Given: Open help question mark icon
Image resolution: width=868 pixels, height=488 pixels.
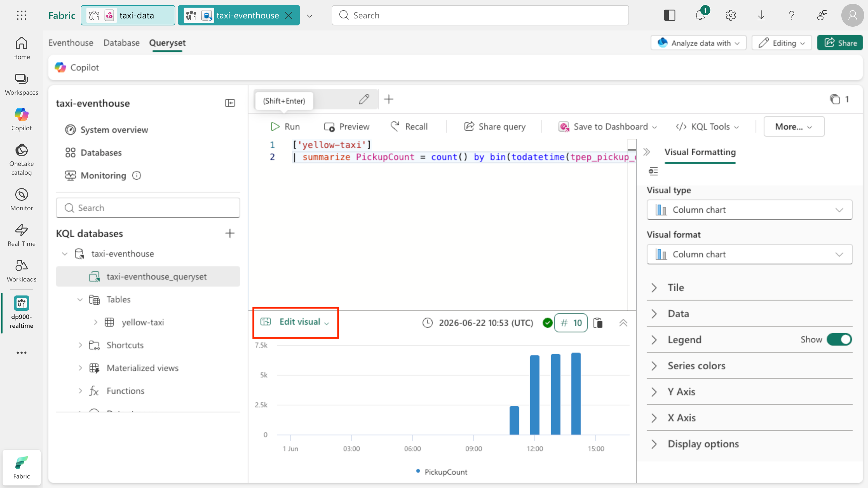Looking at the screenshot, I should point(791,15).
